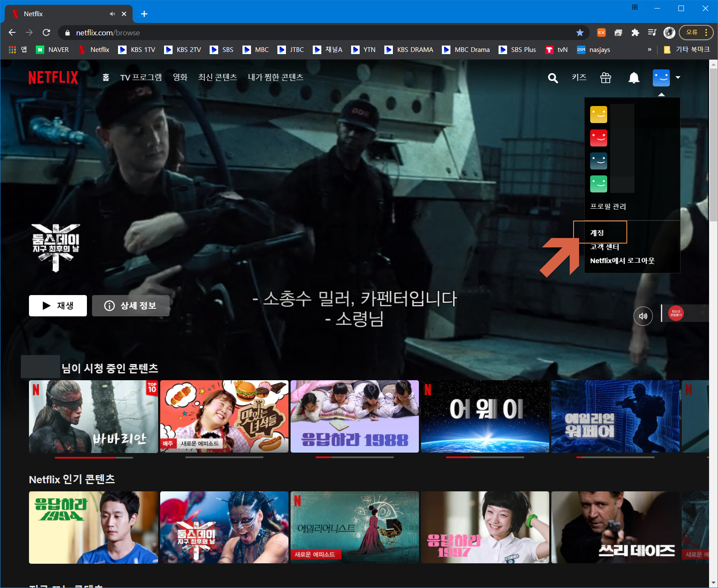Open the 기타 북마크 folder

click(686, 50)
